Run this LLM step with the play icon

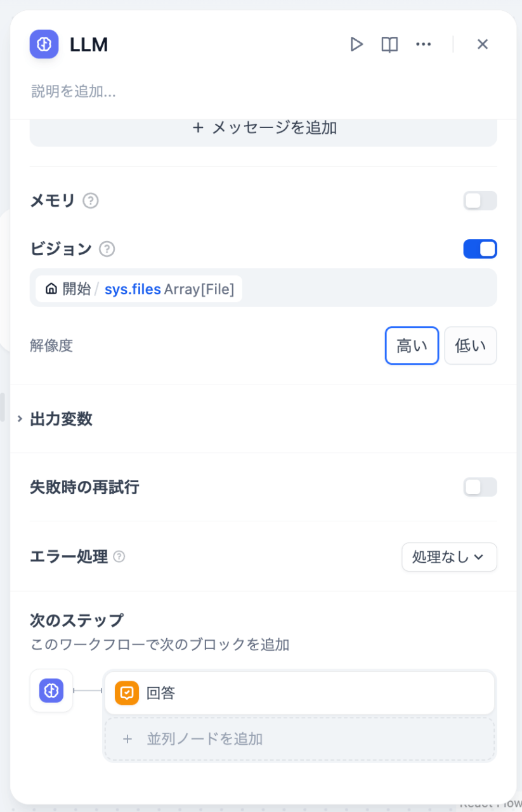click(356, 44)
